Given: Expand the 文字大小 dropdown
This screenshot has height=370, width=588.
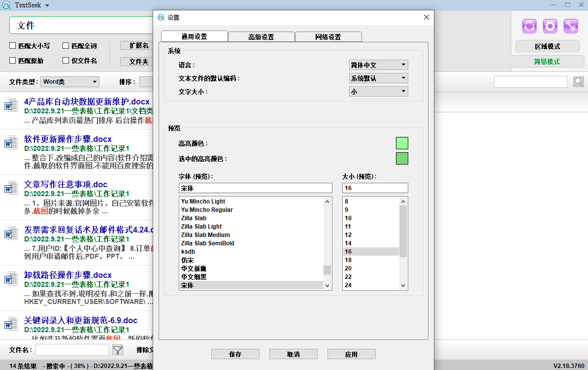Looking at the screenshot, I should (378, 91).
